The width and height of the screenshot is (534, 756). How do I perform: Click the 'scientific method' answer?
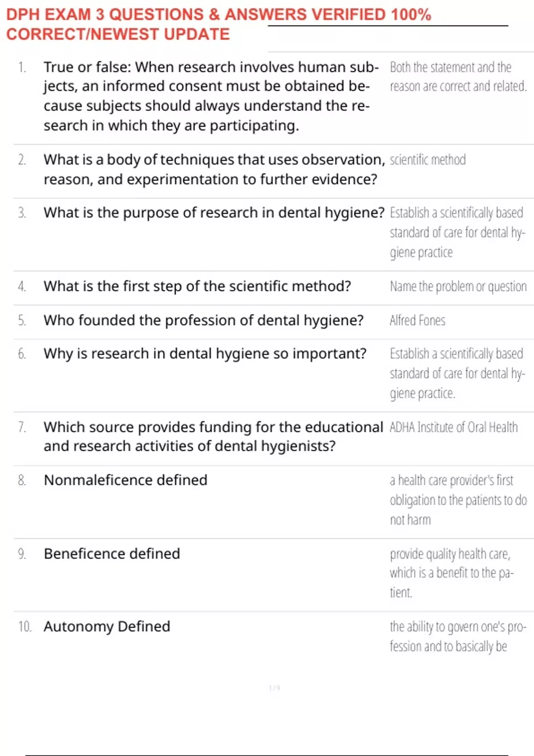428,160
